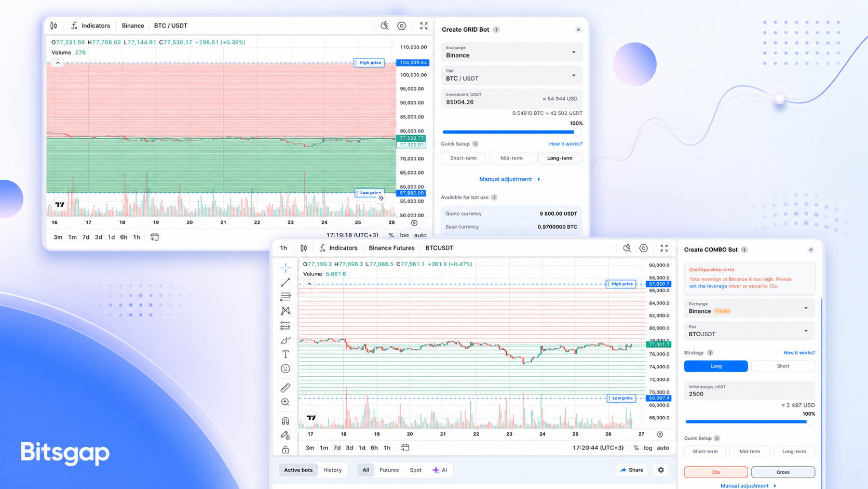The width and height of the screenshot is (868, 489).
Task: Activate the zoom in tool
Action: coord(286,402)
